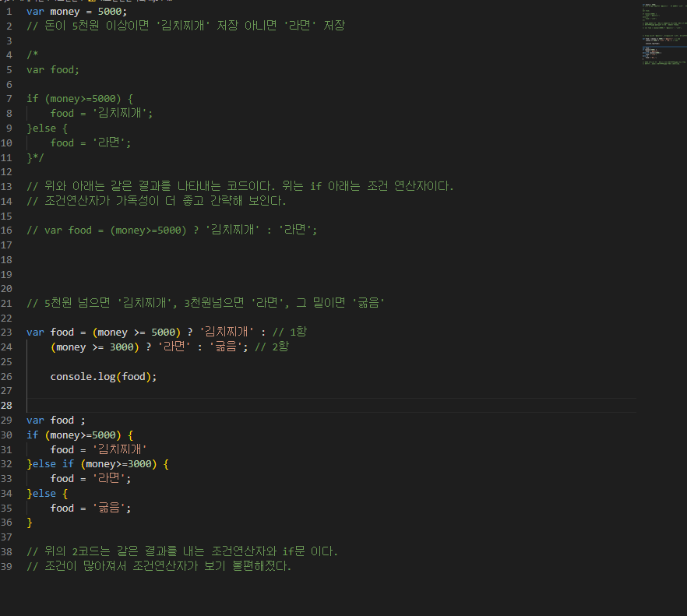Click the commented ternary code on line 16
Image resolution: width=687 pixels, height=616 pixels.
(171, 230)
